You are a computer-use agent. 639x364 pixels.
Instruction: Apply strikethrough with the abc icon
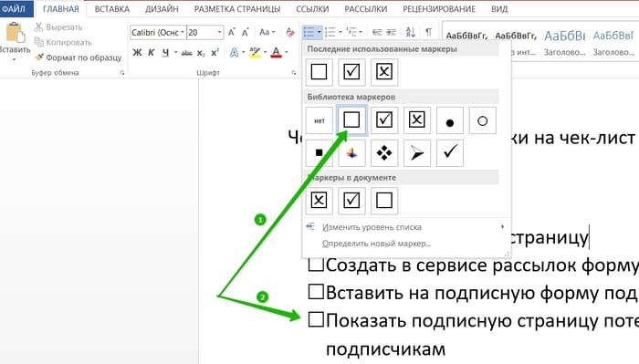coord(186,53)
